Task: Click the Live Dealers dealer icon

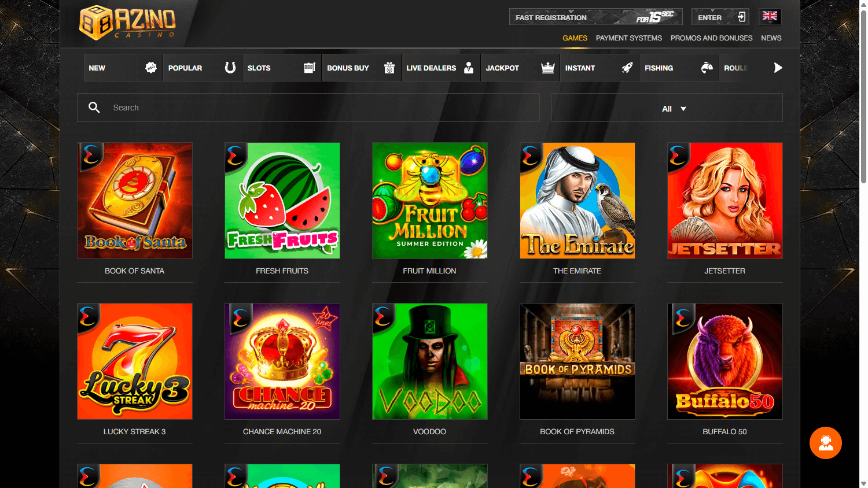Action: point(468,68)
